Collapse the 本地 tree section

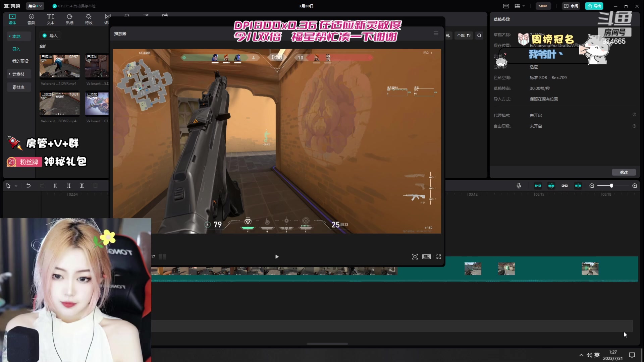tap(10, 36)
